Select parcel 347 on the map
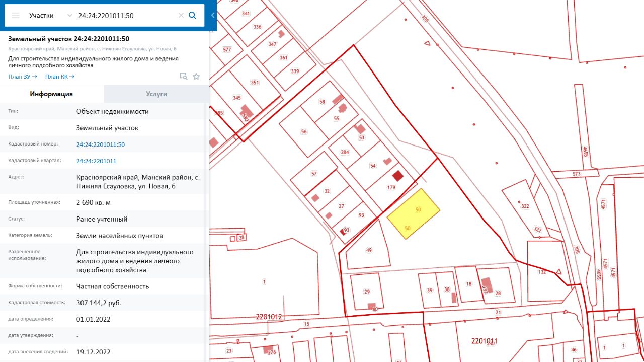 [x=272, y=44]
